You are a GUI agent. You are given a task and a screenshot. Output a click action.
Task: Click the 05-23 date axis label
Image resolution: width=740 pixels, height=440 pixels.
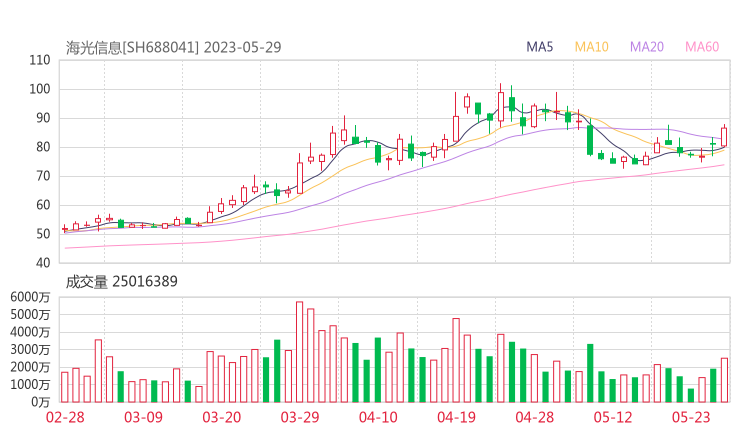[x=691, y=417]
